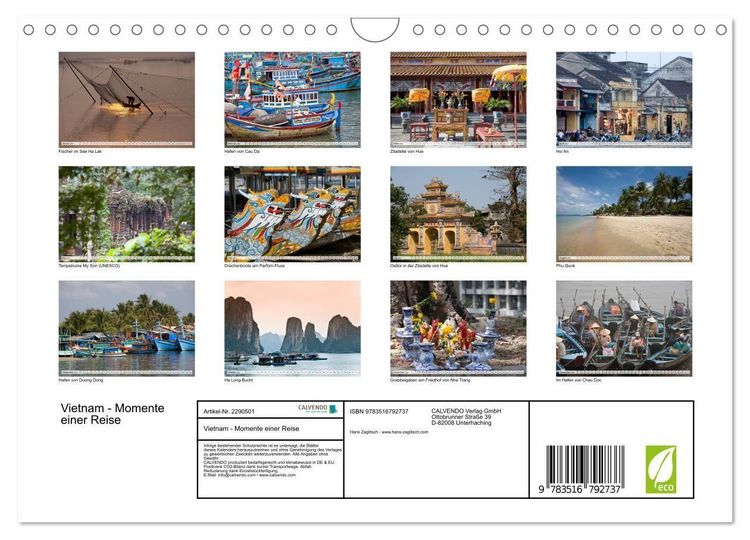Image resolution: width=750 pixels, height=540 pixels.
Task: Open the Osttor gate photo
Action: click(458, 214)
